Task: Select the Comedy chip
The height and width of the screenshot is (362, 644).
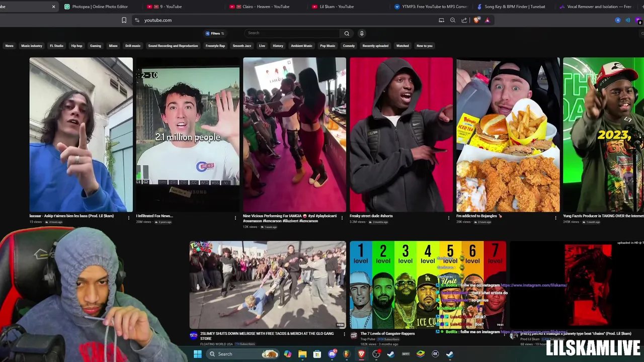Action: click(349, 46)
